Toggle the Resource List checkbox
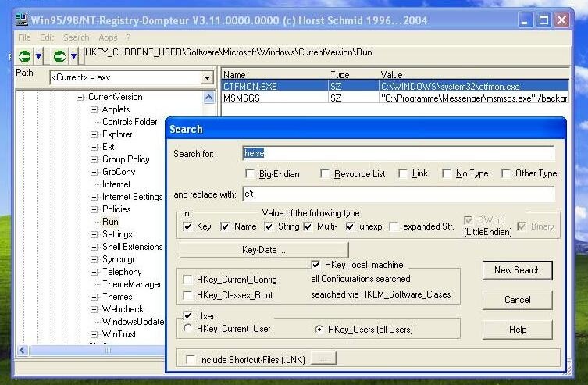Image resolution: width=588 pixels, height=385 pixels. pos(325,174)
